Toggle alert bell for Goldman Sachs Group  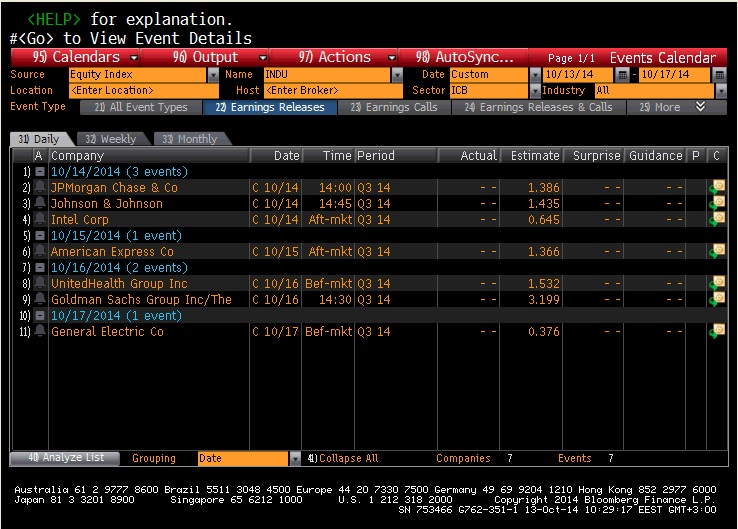coord(40,299)
